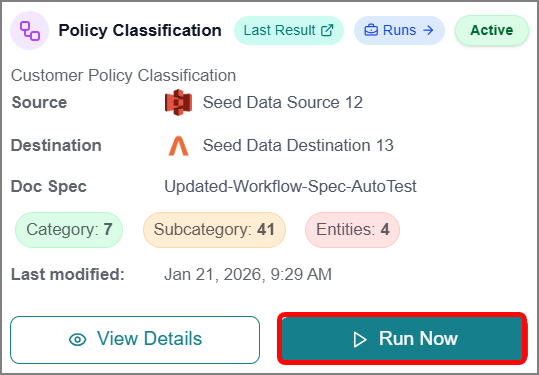
Task: Click the Policy Classification title
Action: 140,30
